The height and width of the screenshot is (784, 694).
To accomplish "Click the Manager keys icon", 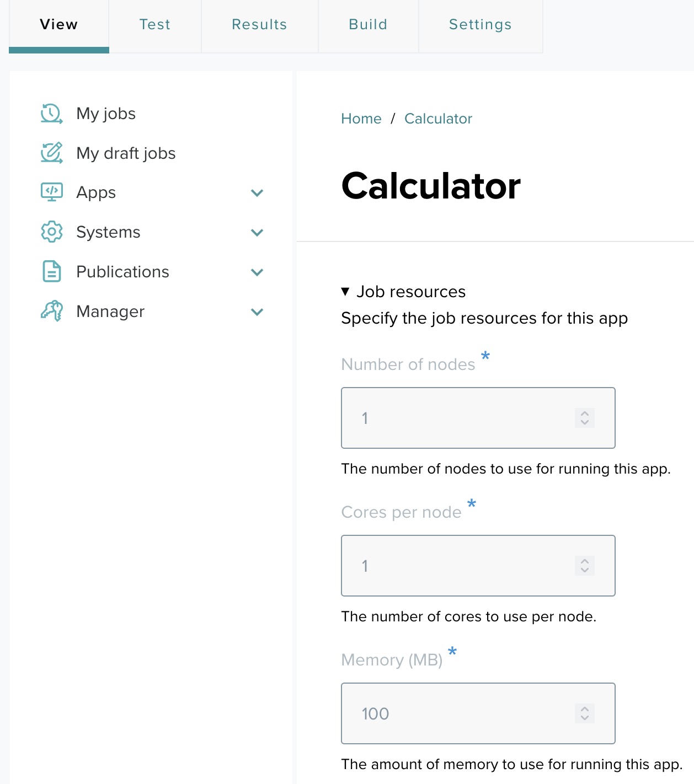I will (51, 312).
